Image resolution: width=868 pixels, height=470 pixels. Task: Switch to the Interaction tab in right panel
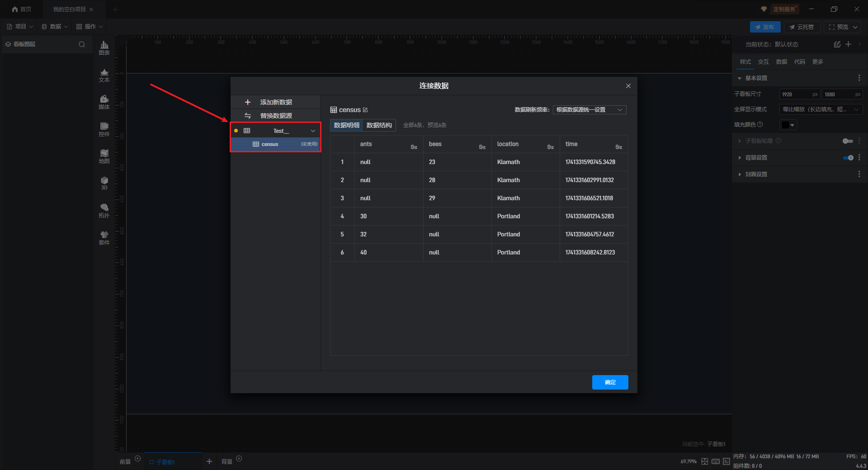763,62
